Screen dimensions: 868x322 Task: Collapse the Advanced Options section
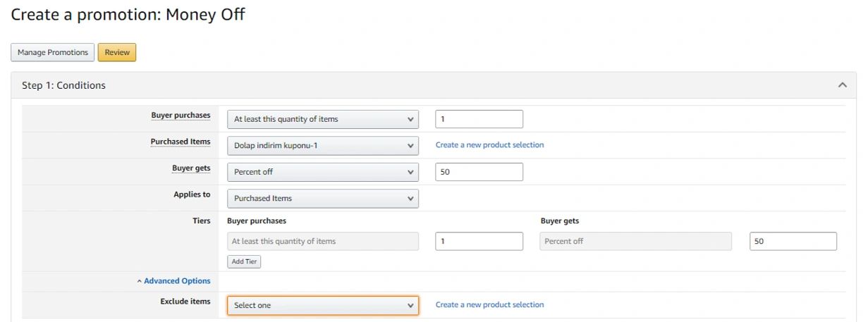[173, 281]
